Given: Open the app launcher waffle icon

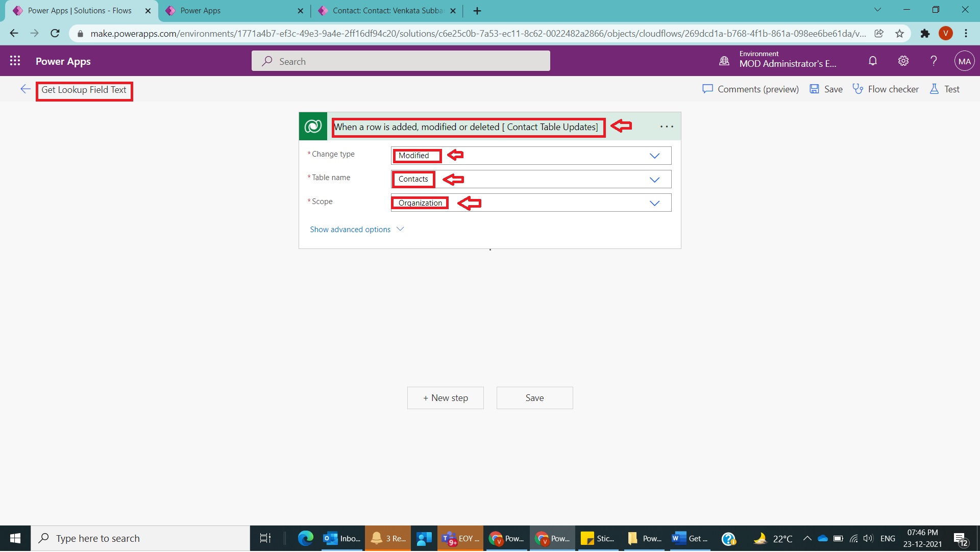Looking at the screenshot, I should pos(15,61).
